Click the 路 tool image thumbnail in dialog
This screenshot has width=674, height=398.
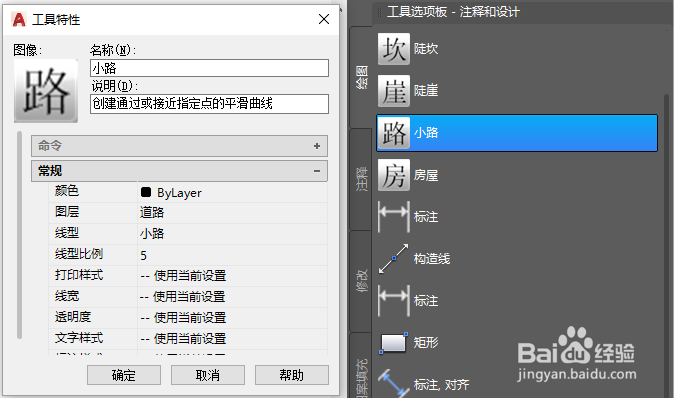[46, 91]
